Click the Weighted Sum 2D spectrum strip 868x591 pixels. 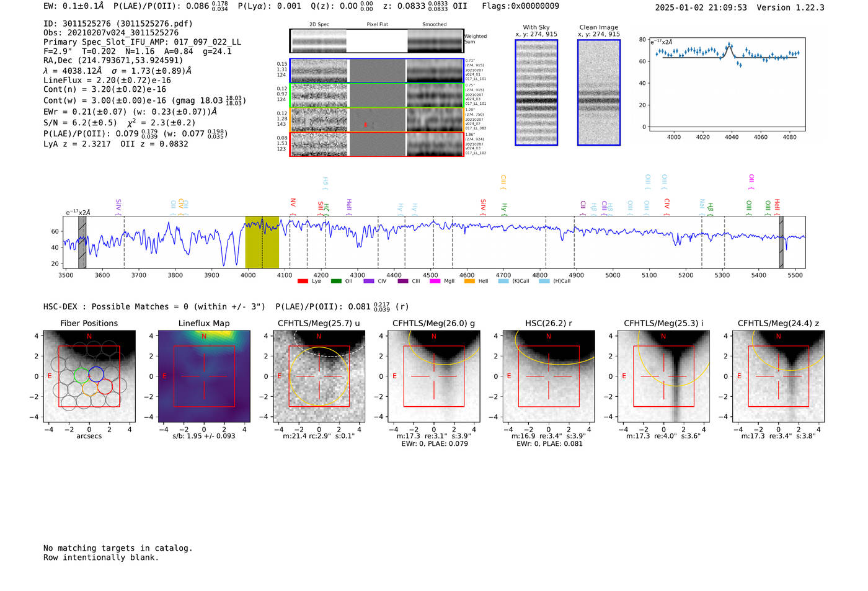[x=377, y=41]
